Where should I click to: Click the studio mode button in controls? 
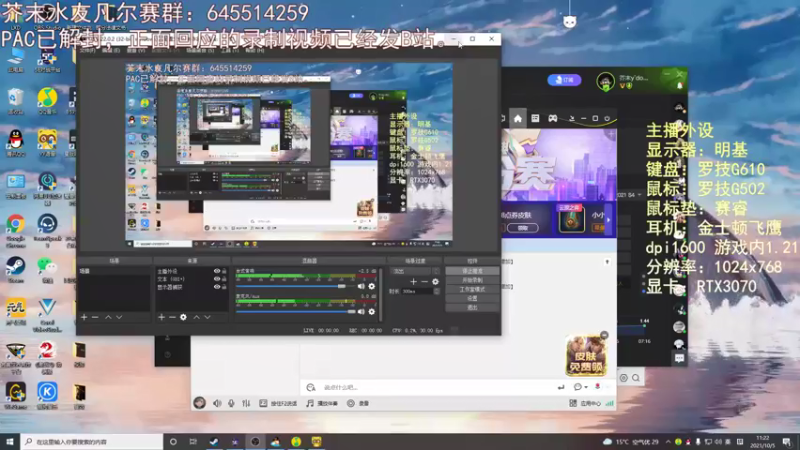click(472, 289)
